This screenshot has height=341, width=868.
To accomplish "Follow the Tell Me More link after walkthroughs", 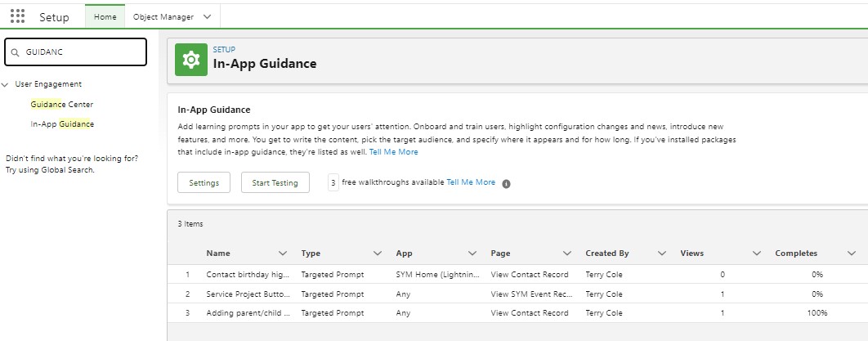I will [x=471, y=182].
